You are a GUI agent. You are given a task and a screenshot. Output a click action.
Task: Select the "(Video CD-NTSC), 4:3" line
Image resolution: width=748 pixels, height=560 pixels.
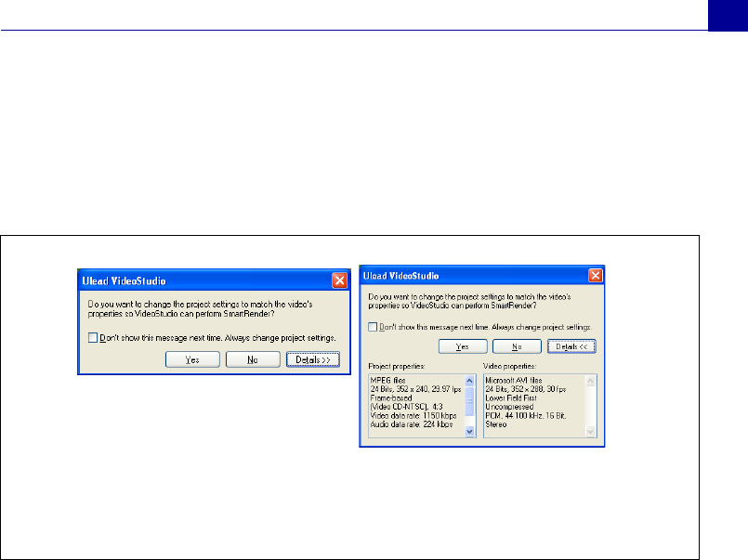point(406,407)
